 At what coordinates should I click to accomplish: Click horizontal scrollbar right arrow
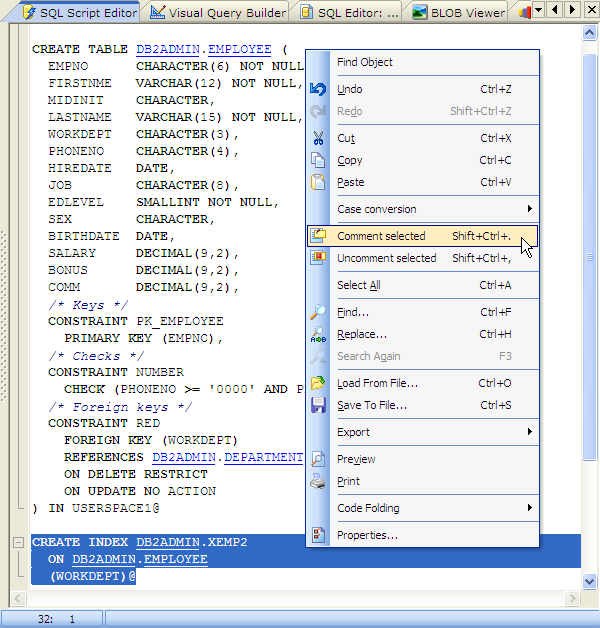[573, 599]
